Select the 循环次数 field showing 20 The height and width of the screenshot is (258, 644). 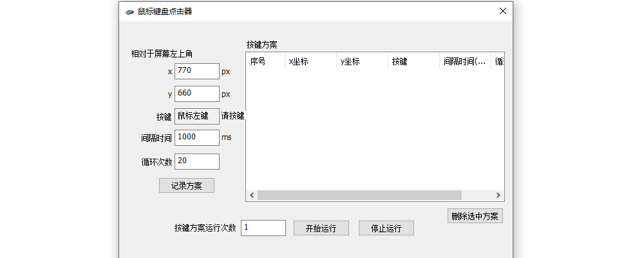[196, 161]
